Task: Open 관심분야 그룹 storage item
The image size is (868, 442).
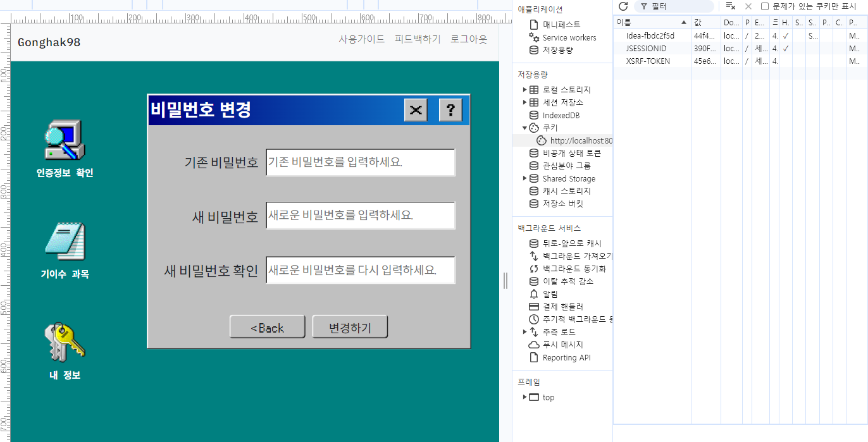Action: click(560, 166)
